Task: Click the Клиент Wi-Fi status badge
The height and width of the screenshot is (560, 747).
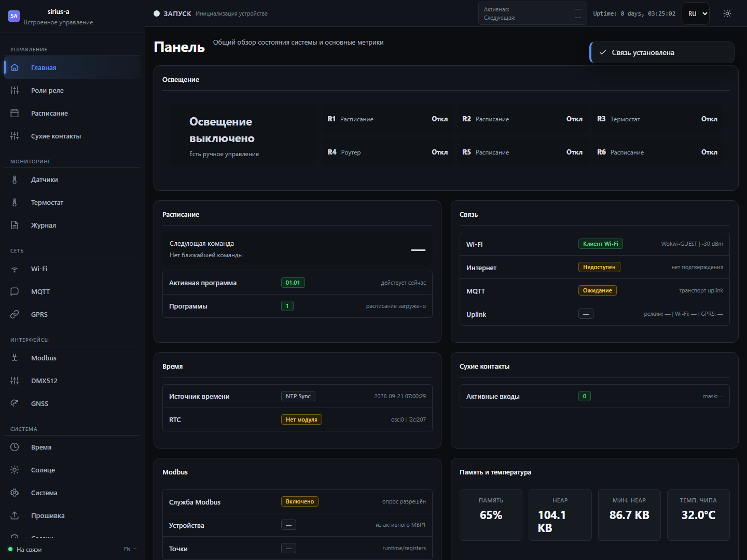Action: coord(601,244)
